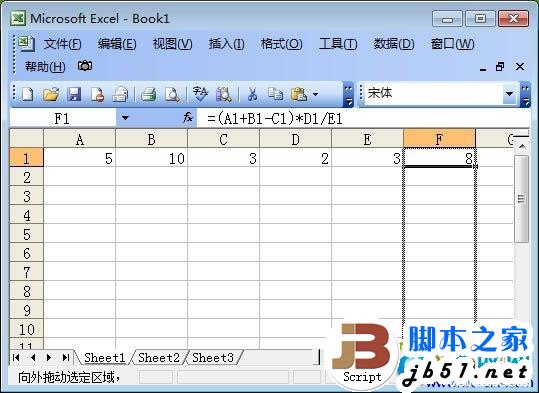Screen dimensions: 539x393
Task: Open the 工具(T) menu
Action: [338, 44]
